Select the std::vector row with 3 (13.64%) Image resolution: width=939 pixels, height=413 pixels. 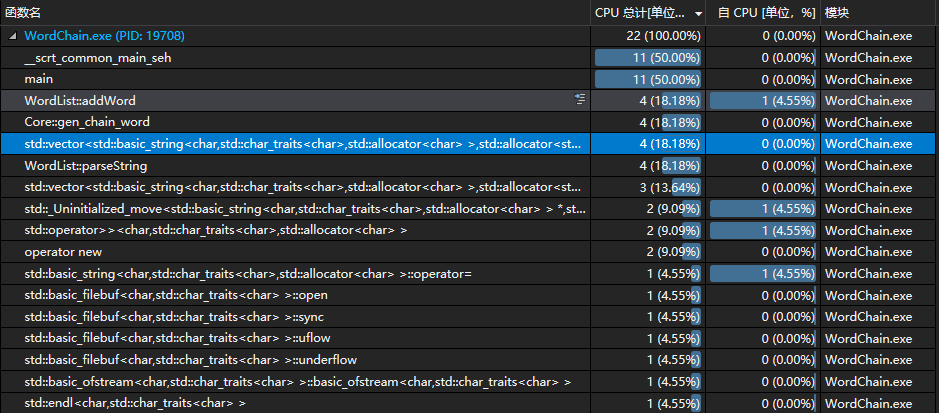point(470,187)
